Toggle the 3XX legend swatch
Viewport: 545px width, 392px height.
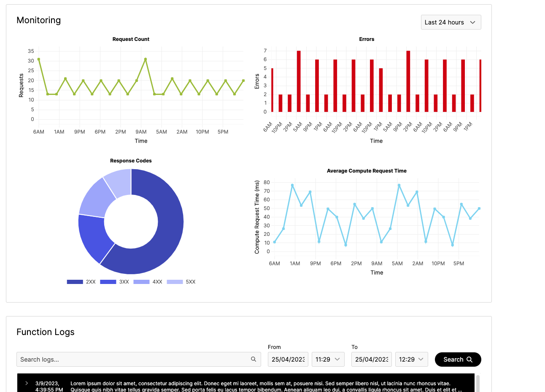pos(108,282)
